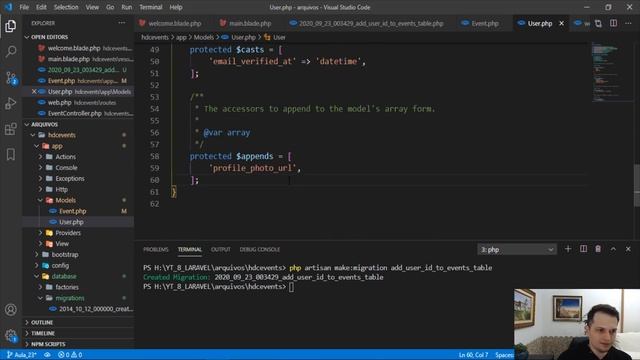Click Ln 60, Col 7 cursor position
640x360 pixels.
click(473, 355)
